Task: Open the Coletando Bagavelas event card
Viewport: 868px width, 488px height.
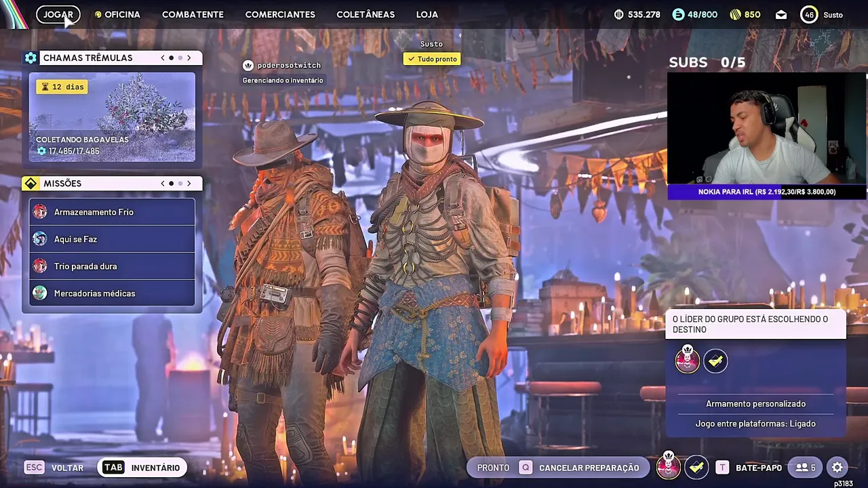Action: click(x=112, y=117)
